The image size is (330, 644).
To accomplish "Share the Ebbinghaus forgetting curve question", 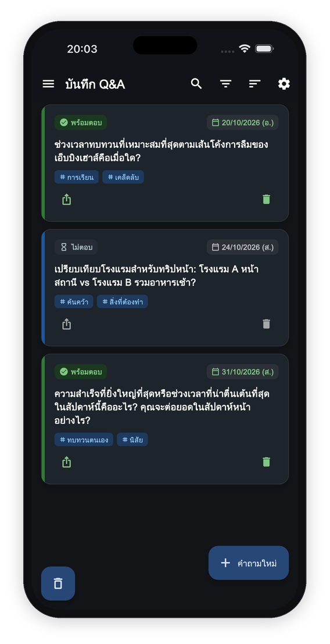I will [x=66, y=200].
